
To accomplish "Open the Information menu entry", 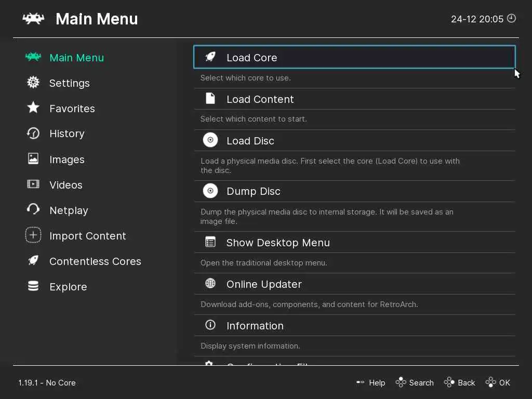I will tap(354, 325).
